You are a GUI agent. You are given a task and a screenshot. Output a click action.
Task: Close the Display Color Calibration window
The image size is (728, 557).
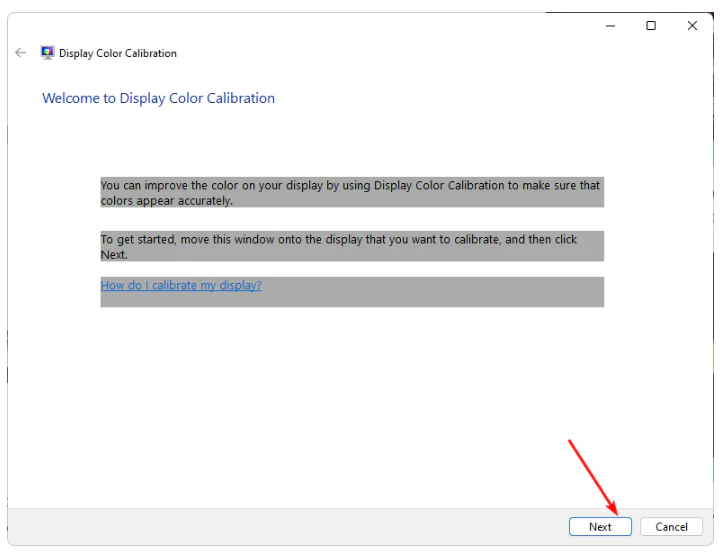coord(692,26)
